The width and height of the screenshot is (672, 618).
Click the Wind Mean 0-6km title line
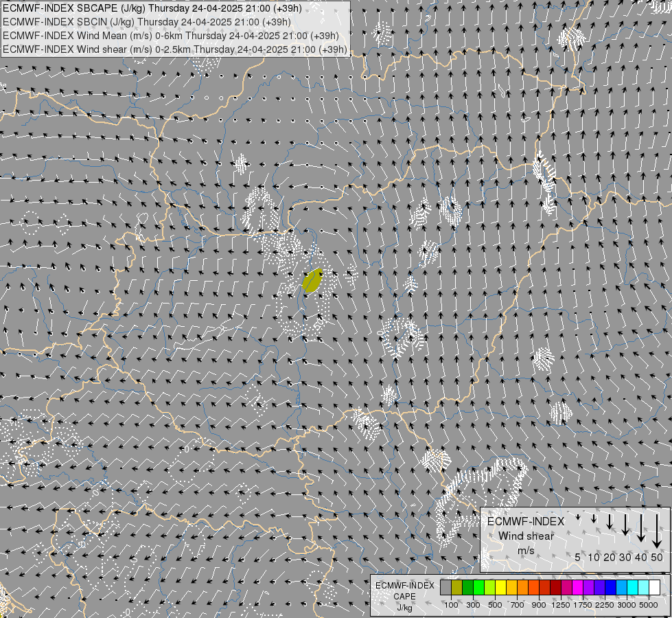pos(170,36)
